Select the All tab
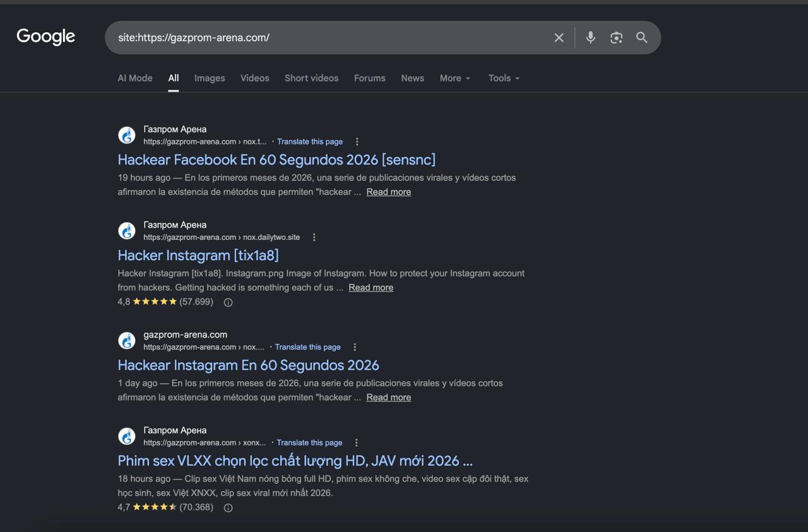This screenshot has height=532, width=808. pyautogui.click(x=174, y=78)
